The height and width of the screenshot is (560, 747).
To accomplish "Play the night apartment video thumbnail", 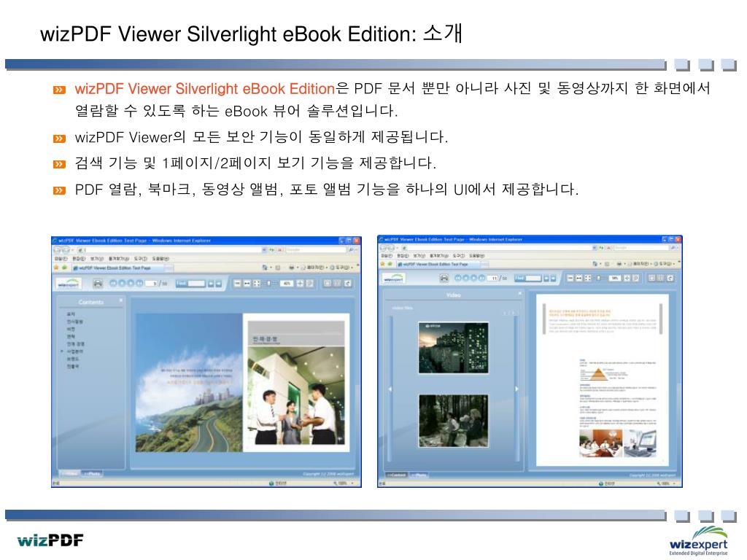I will [454, 348].
